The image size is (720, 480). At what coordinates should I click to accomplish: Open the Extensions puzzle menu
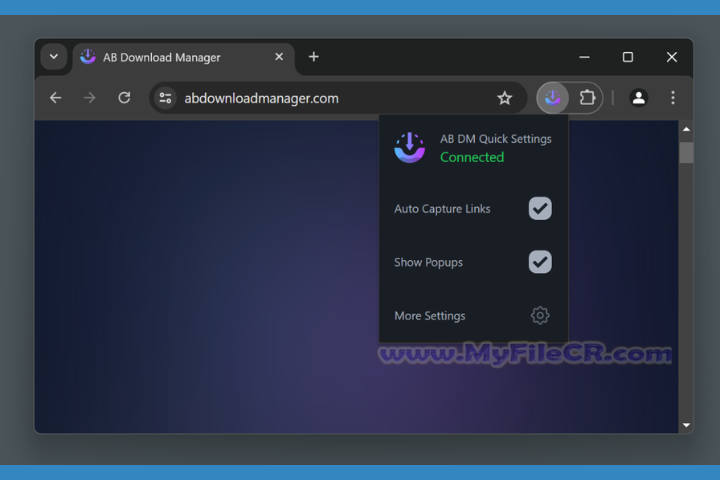tap(587, 97)
